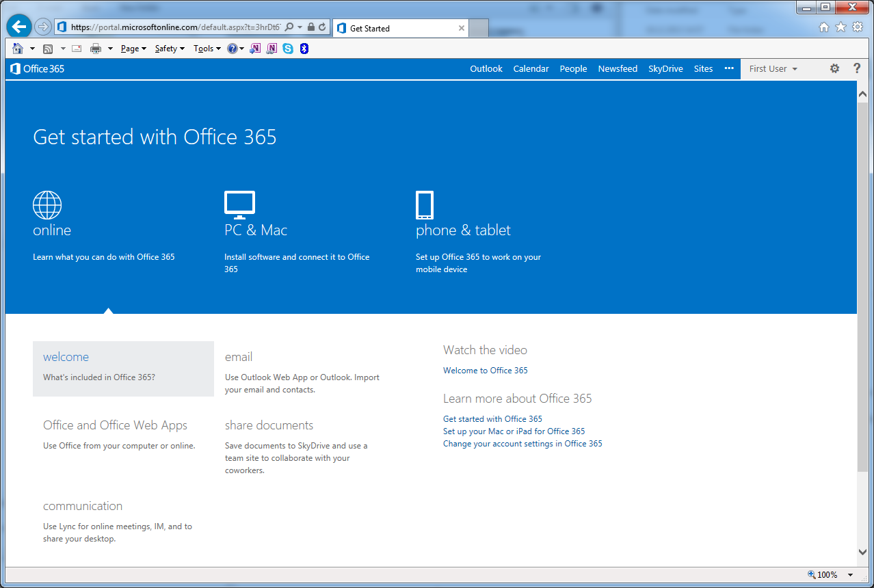
Task: Open the ellipsis more menu in the nav bar
Action: coord(729,68)
